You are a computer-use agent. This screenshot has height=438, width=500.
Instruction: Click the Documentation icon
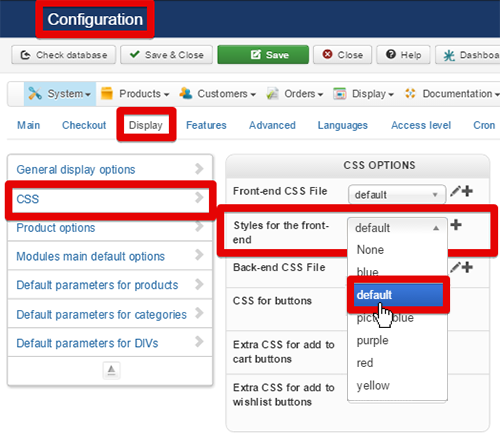[x=410, y=93]
